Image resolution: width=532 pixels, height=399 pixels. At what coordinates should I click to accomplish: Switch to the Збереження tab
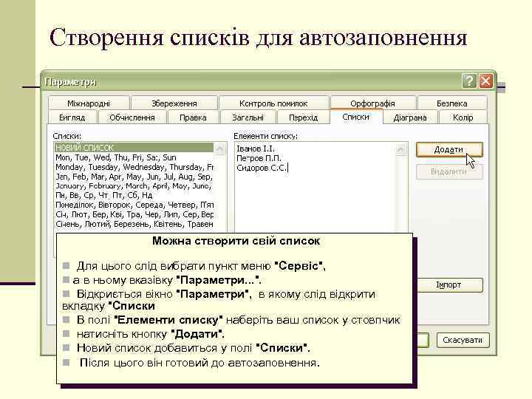tap(174, 103)
